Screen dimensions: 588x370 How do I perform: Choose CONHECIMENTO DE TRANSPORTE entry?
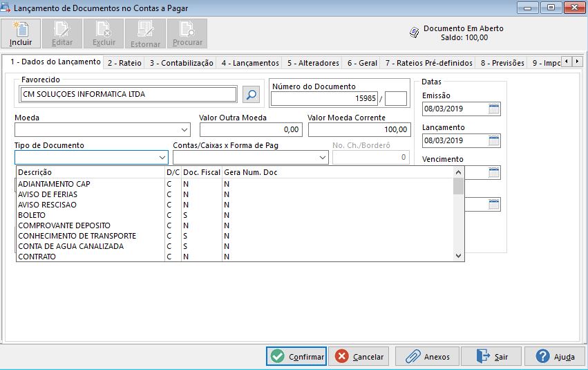(x=235, y=236)
